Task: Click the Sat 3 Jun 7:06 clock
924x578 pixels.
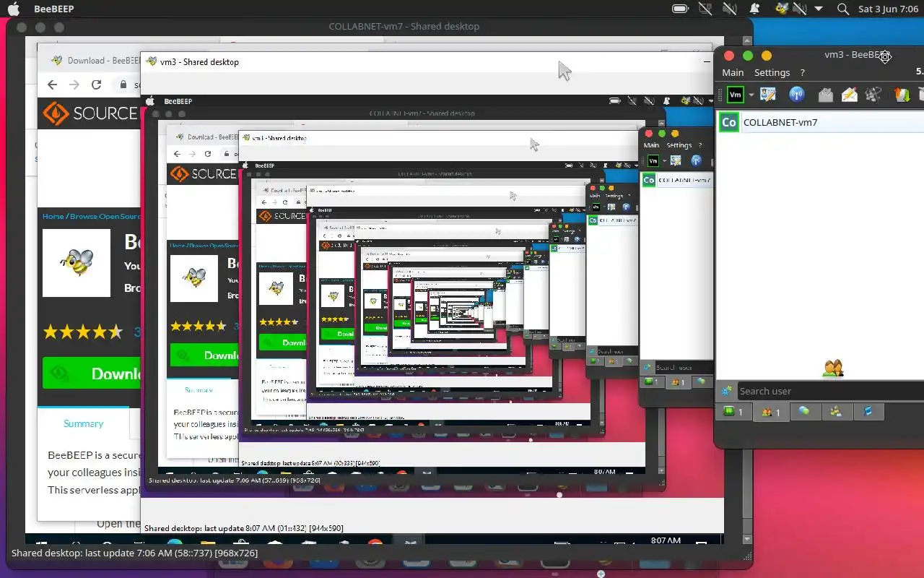Action: coord(887,9)
